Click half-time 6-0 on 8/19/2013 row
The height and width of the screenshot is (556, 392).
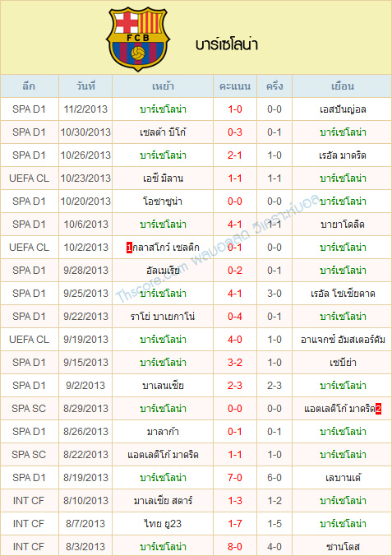[274, 478]
